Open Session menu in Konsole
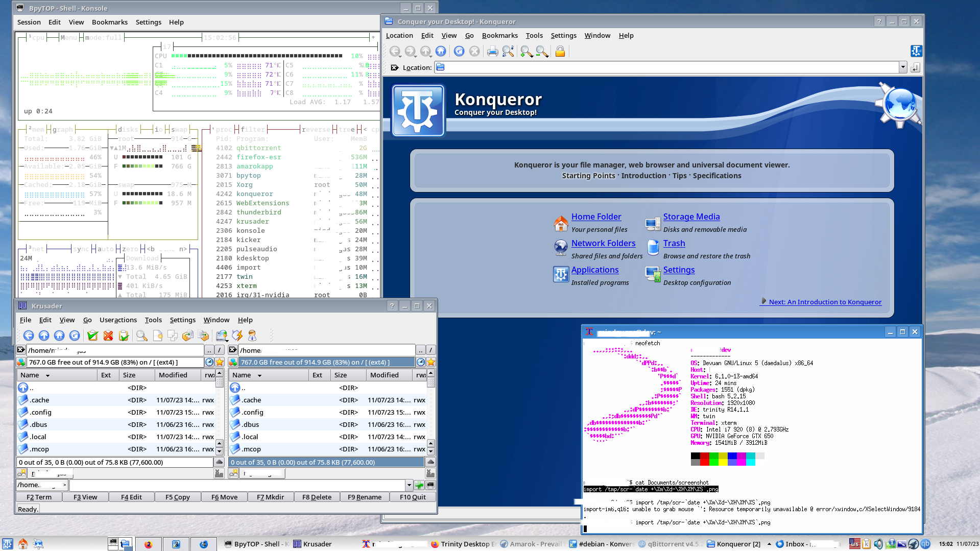This screenshot has height=551, width=980. point(29,22)
